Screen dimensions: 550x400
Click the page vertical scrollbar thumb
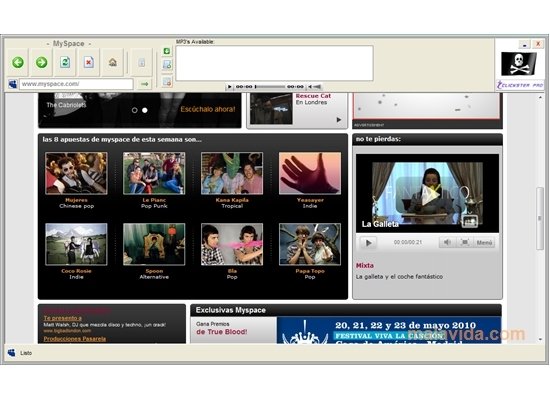539,218
